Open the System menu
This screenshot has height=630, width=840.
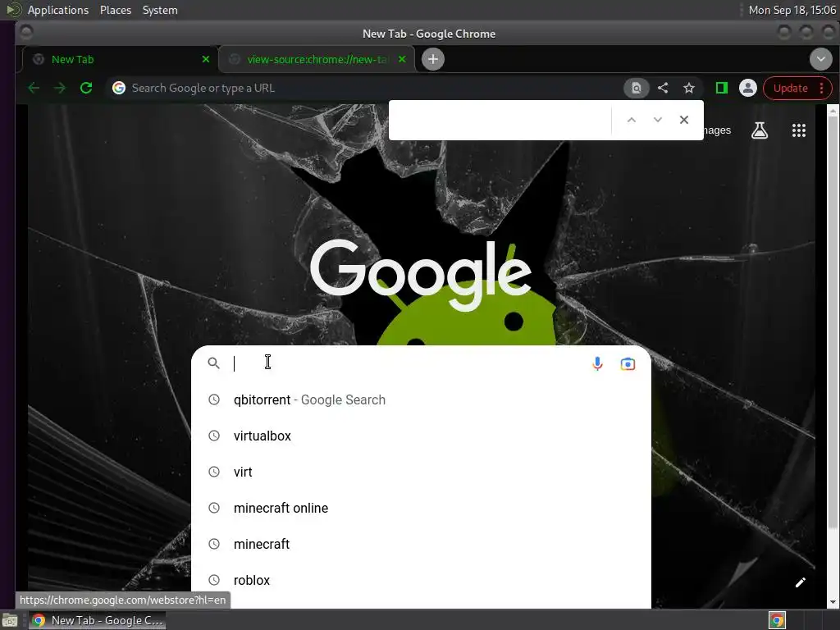coord(160,10)
